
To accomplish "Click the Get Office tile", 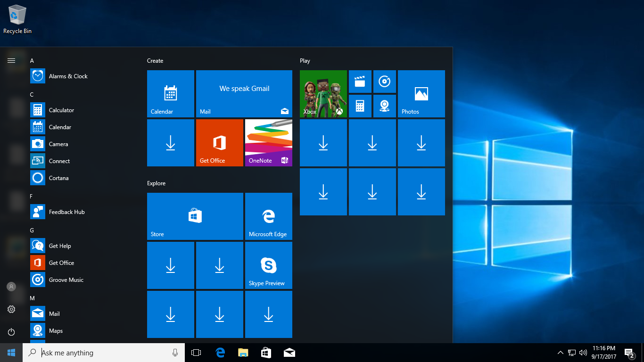I will tap(220, 143).
